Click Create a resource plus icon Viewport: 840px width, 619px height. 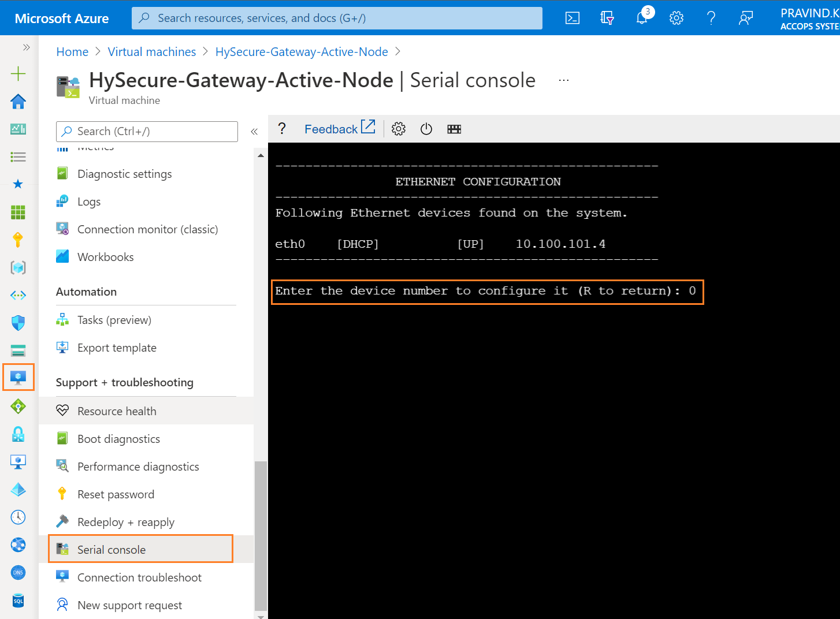(x=18, y=73)
